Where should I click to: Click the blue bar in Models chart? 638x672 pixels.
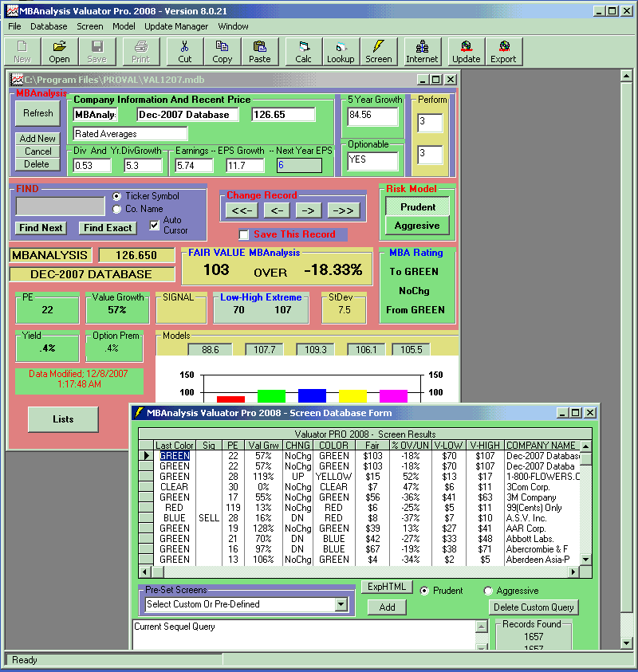coord(312,395)
